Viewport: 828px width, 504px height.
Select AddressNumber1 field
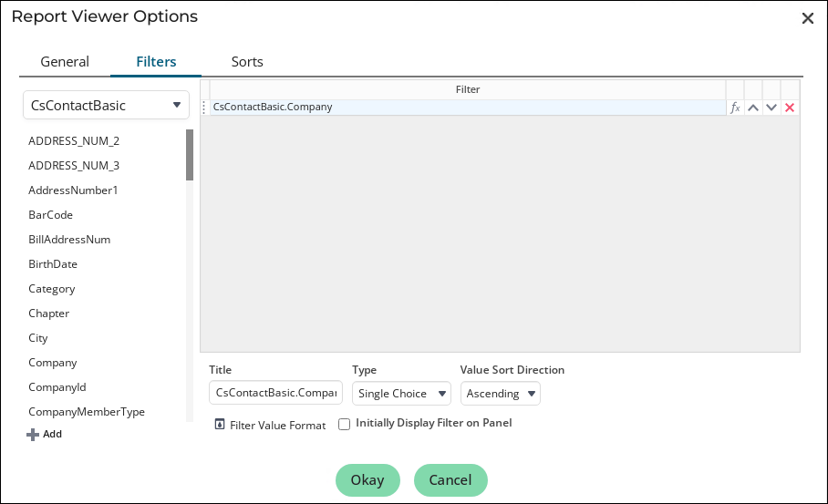(73, 190)
